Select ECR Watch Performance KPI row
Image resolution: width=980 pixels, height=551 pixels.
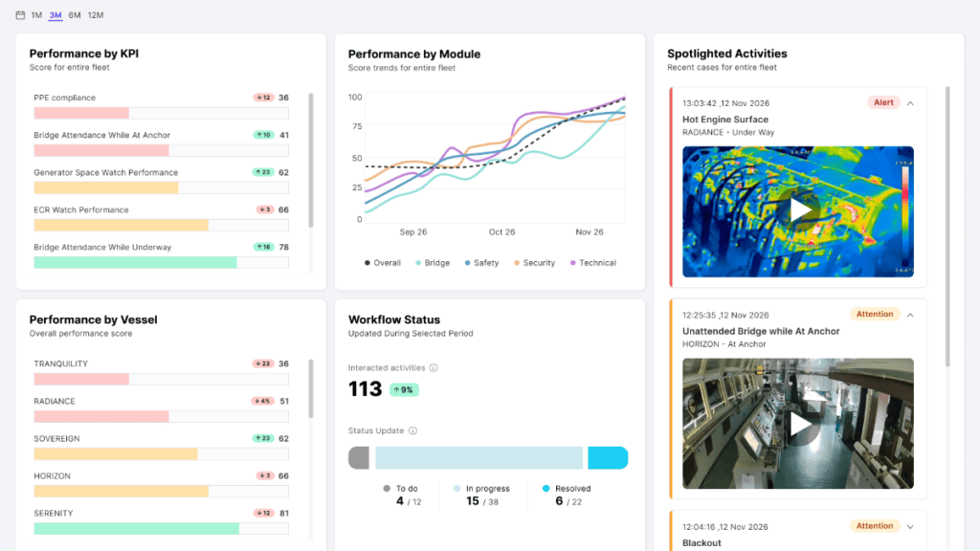coord(161,218)
